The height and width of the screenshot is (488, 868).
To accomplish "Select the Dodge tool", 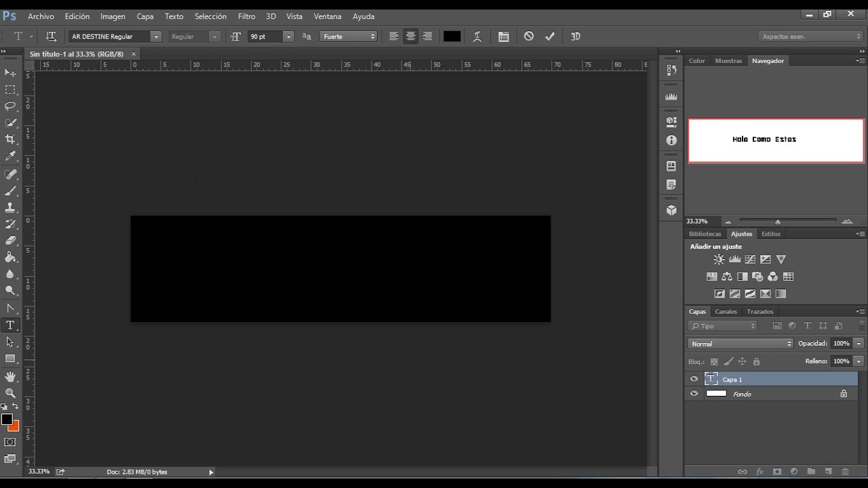I will point(10,291).
